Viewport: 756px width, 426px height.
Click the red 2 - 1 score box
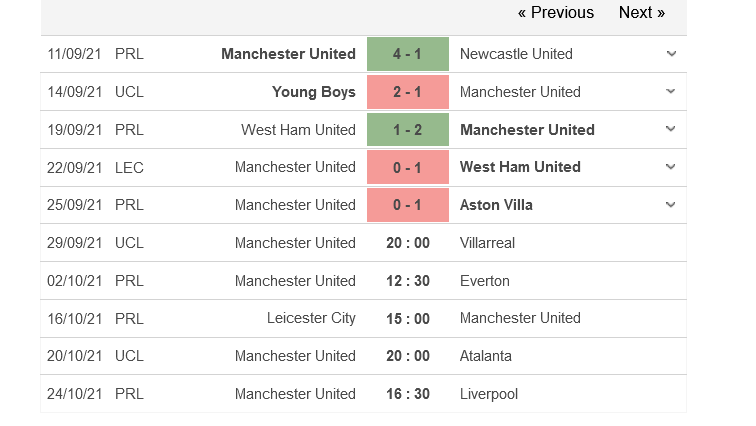point(408,92)
